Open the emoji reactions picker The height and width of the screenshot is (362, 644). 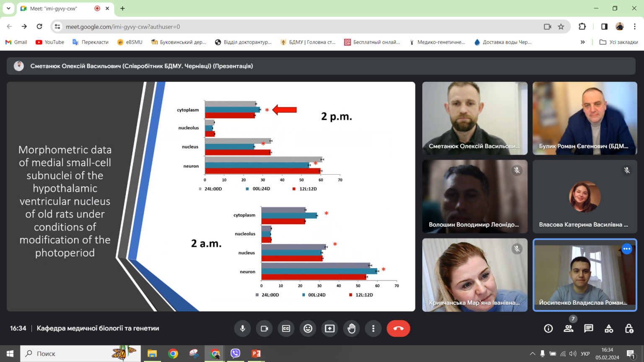pos(308,328)
